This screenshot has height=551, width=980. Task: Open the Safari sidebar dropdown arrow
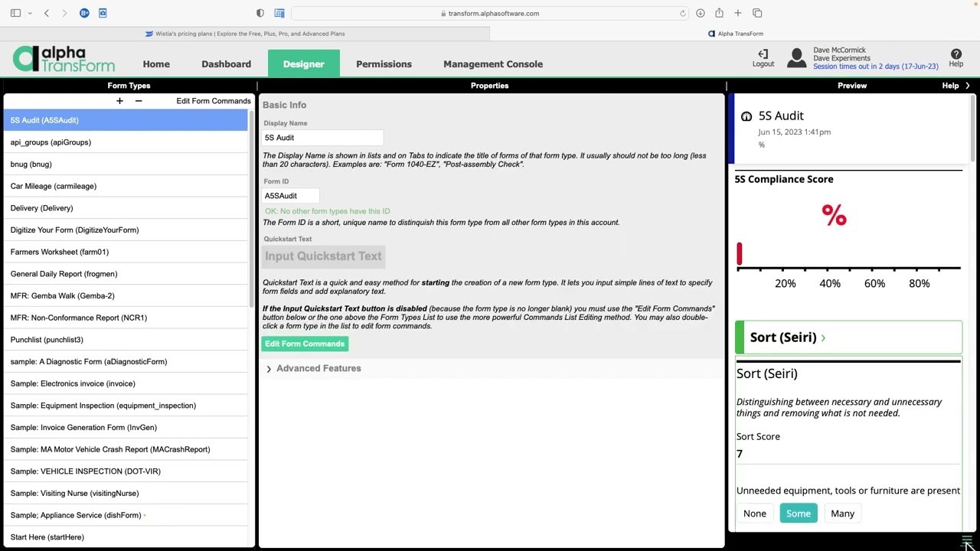click(30, 13)
